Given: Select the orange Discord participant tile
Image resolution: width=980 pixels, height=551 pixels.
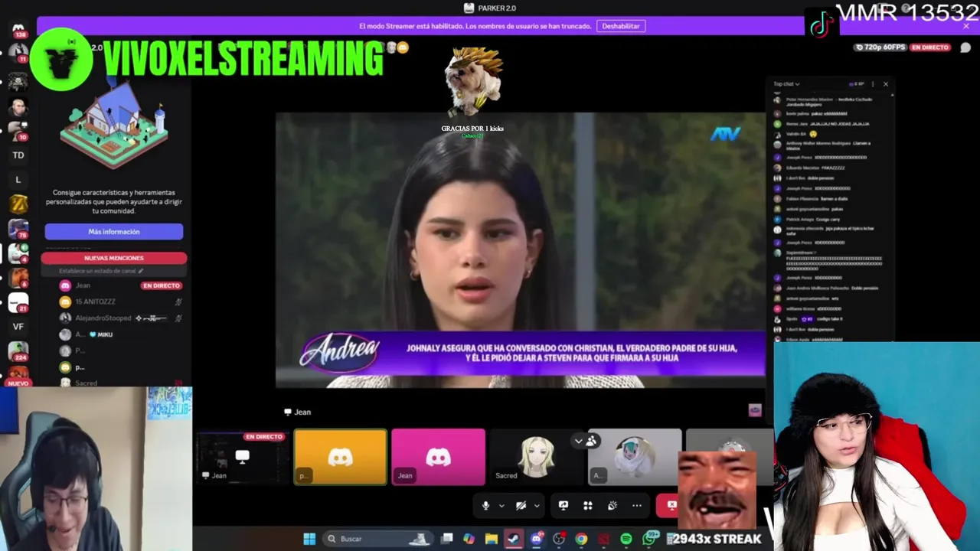Looking at the screenshot, I should (x=340, y=457).
